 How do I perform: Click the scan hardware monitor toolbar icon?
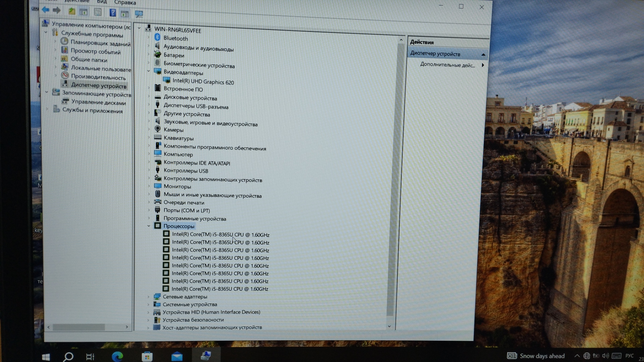tap(139, 14)
